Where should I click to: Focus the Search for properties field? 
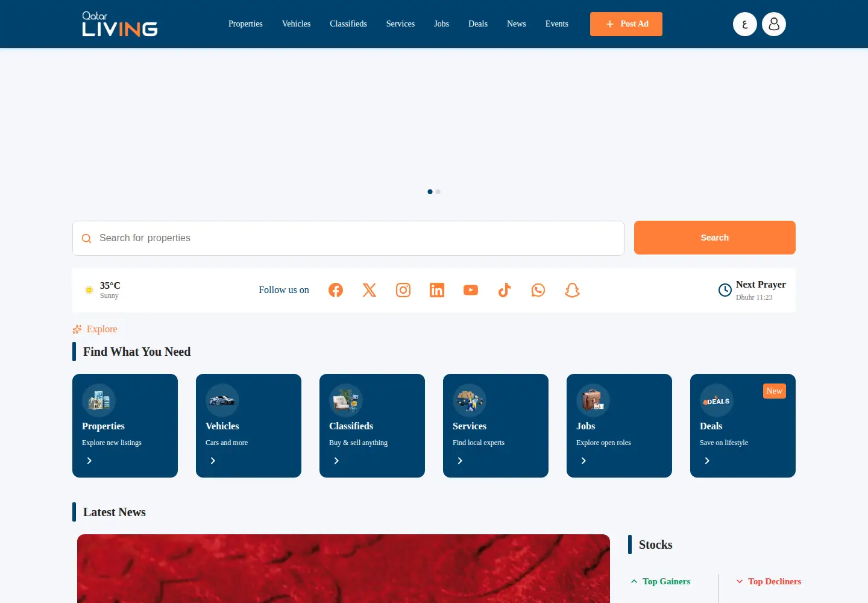click(348, 238)
